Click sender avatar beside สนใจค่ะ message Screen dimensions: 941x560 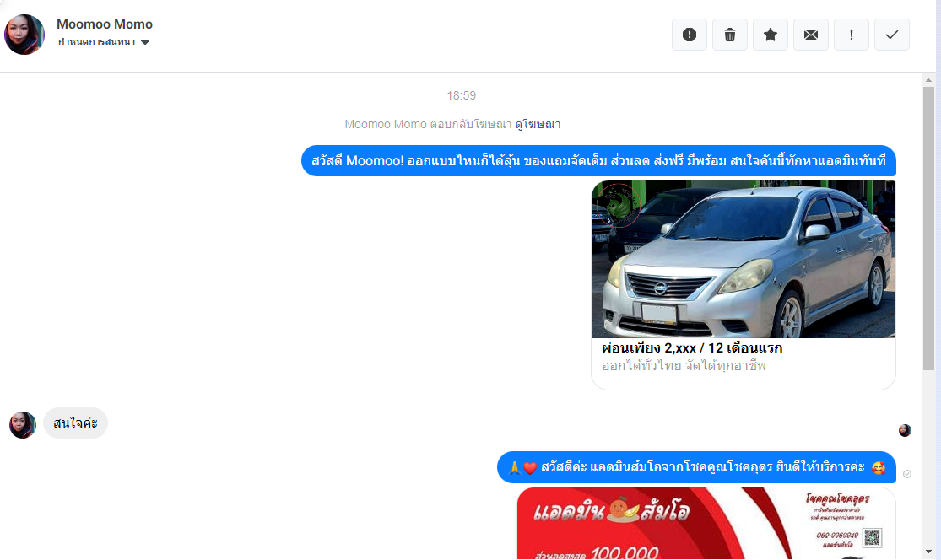coord(23,424)
